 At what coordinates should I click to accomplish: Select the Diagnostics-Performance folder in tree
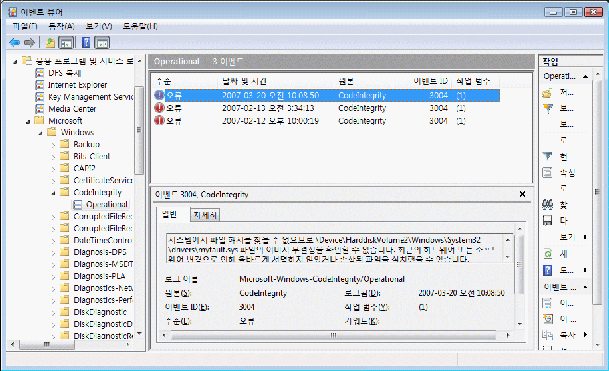[103, 300]
